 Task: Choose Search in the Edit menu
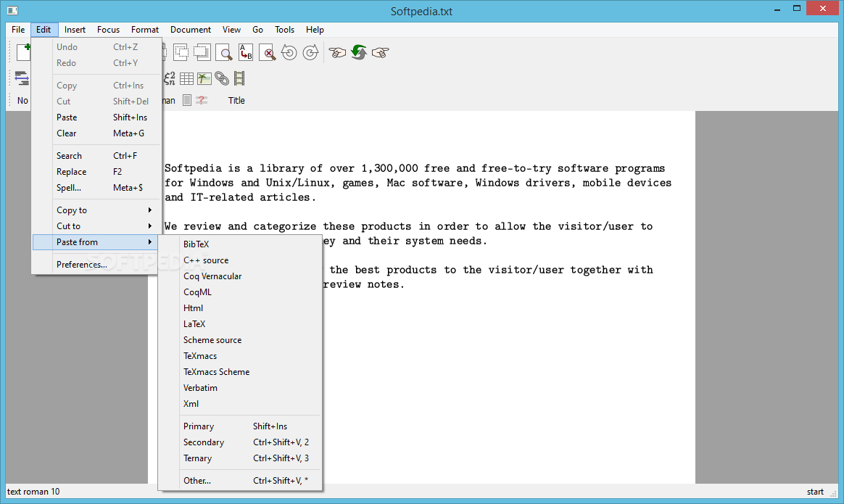coord(96,156)
